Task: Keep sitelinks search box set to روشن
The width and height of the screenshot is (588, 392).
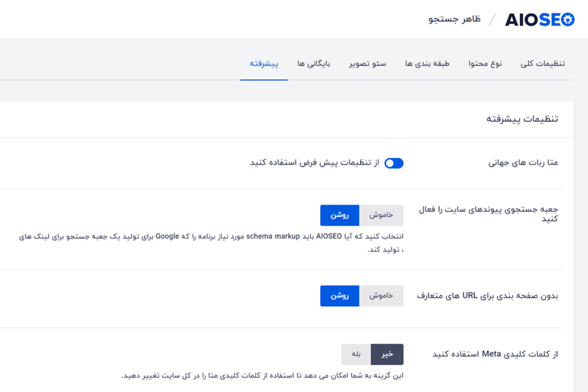Action: click(340, 215)
